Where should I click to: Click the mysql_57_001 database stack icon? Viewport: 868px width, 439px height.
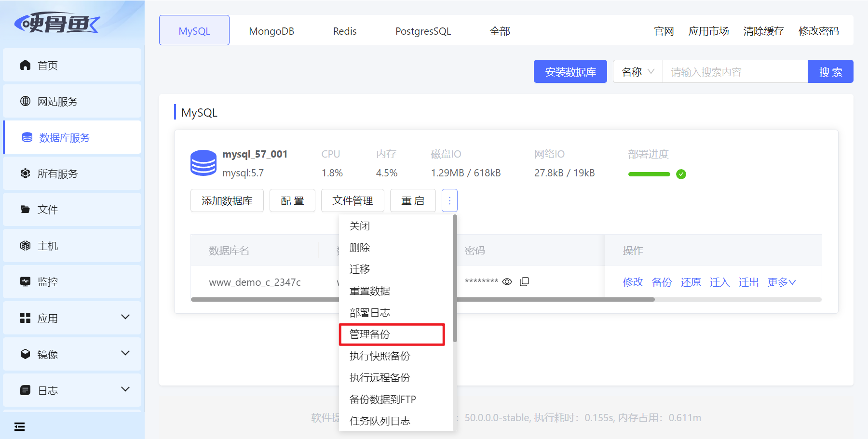click(203, 163)
